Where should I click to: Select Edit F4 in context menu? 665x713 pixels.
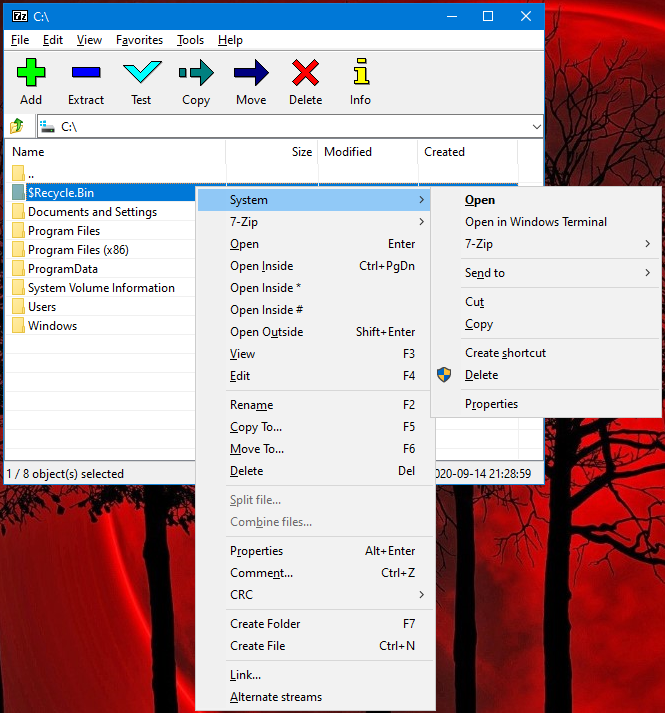click(315, 376)
